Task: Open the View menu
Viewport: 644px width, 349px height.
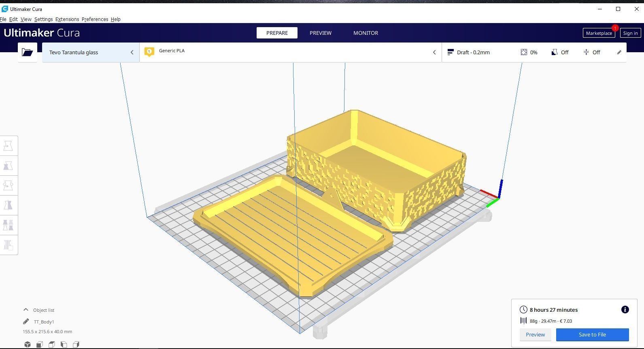Action: point(26,19)
